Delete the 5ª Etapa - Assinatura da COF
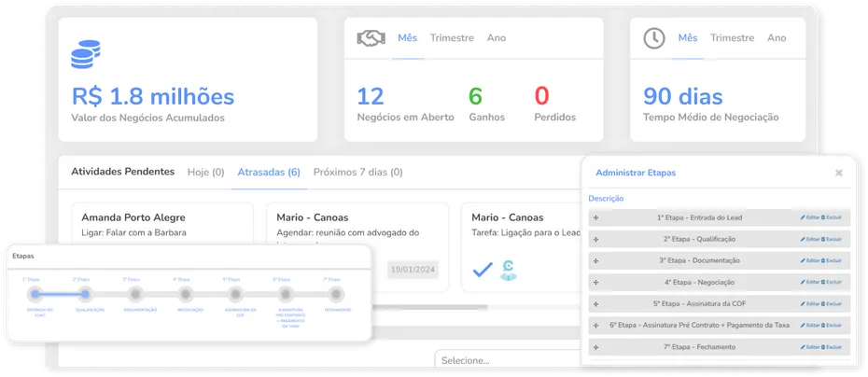Image resolution: width=868 pixels, height=377 pixels. point(832,304)
